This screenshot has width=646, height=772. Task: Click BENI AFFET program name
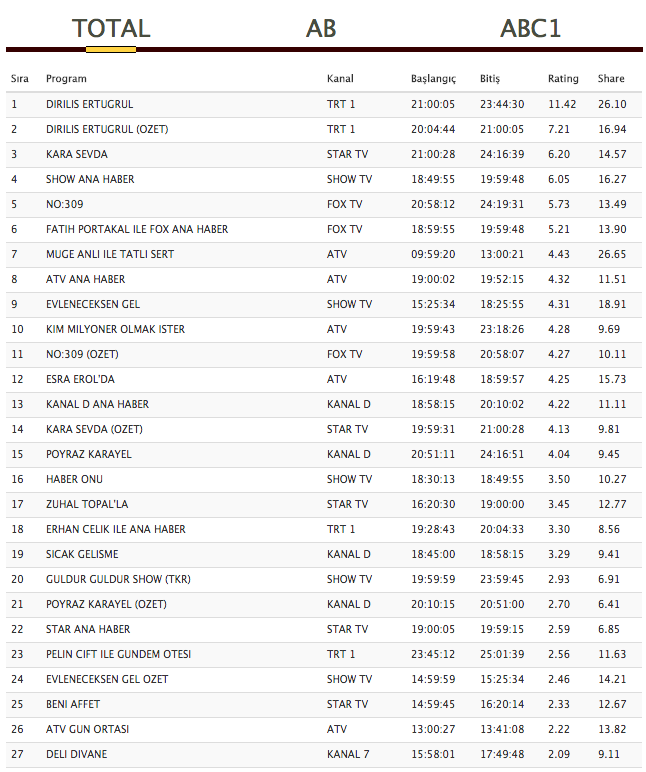73,705
